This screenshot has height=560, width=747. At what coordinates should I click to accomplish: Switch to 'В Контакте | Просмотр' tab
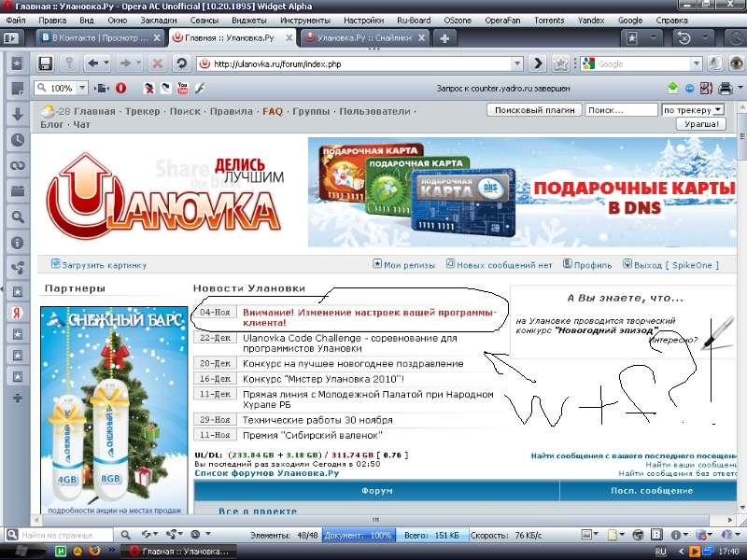(101, 38)
